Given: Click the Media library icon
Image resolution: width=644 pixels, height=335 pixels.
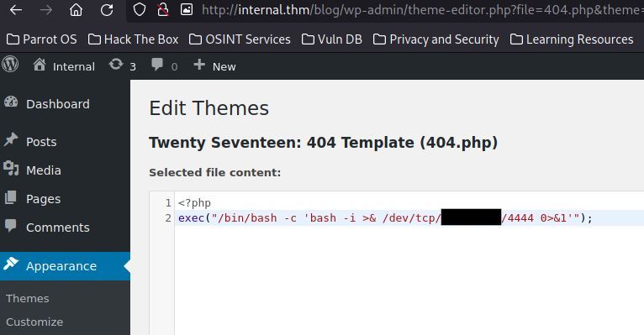Looking at the screenshot, I should coord(11,169).
